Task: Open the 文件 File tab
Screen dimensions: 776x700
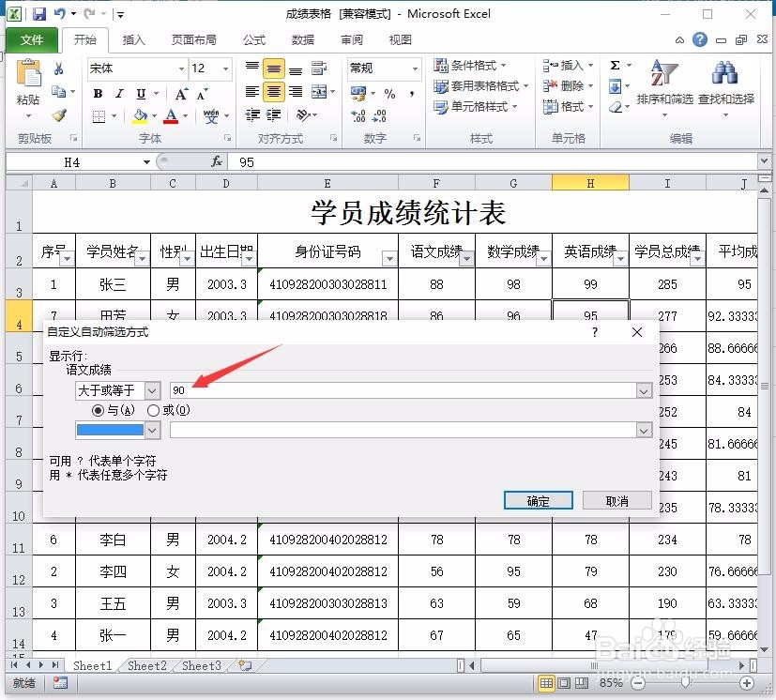Action: point(32,40)
